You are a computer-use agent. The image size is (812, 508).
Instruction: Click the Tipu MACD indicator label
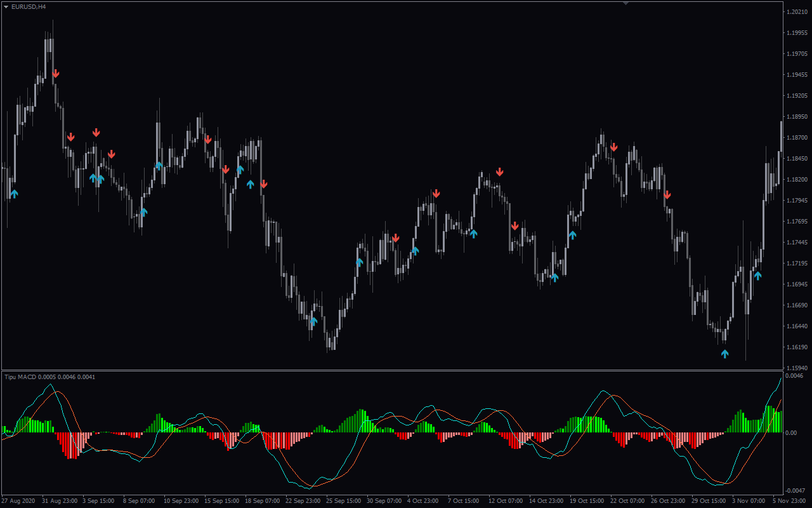tap(50, 377)
